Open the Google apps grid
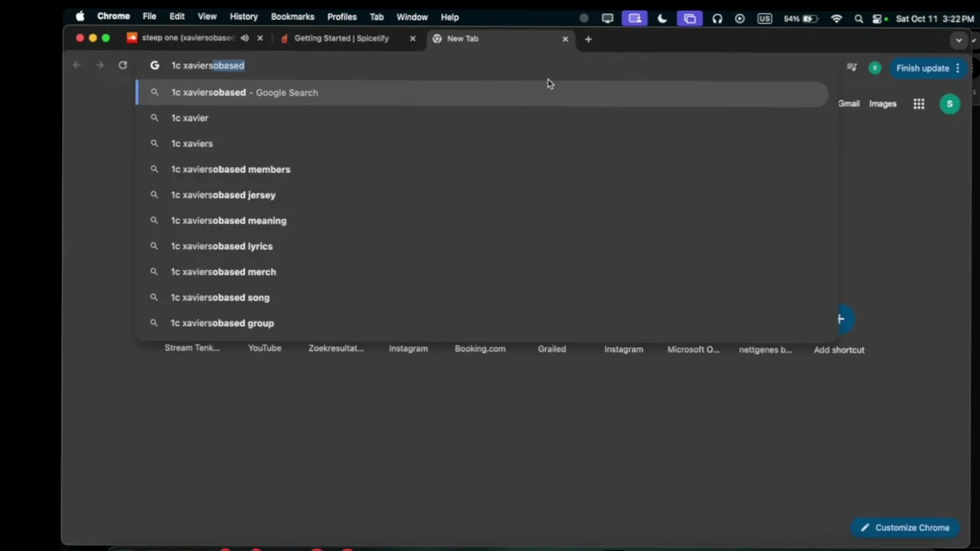The height and width of the screenshot is (551, 980). coord(919,104)
